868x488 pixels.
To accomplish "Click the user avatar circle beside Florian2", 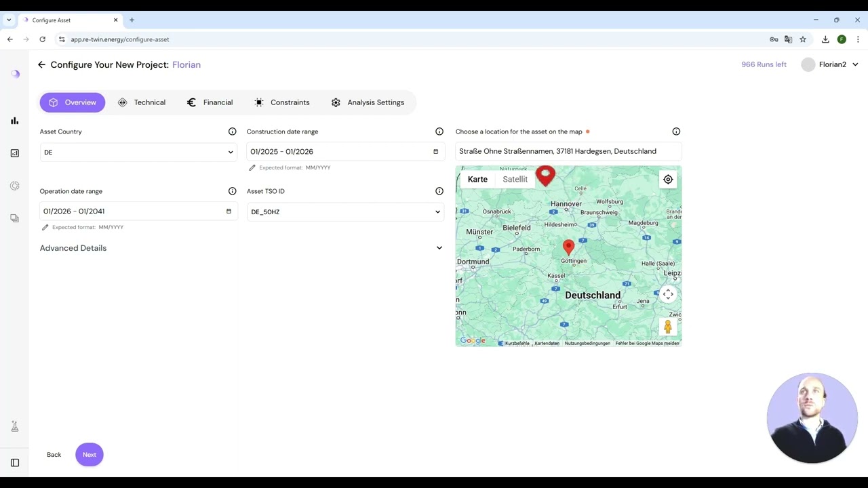I will [x=808, y=64].
